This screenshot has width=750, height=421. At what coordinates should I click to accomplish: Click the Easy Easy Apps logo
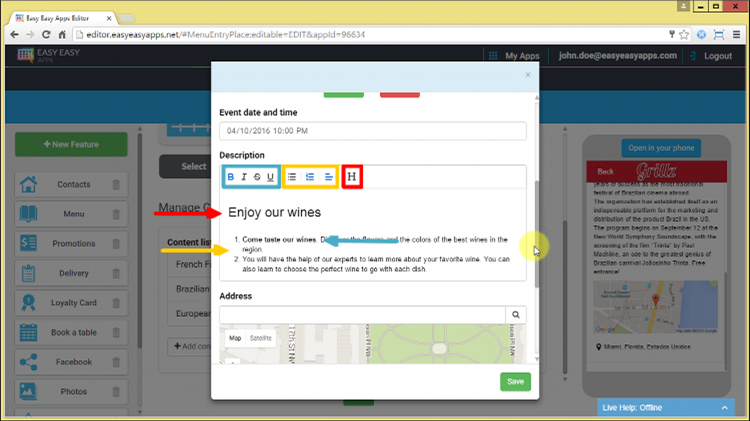click(48, 55)
